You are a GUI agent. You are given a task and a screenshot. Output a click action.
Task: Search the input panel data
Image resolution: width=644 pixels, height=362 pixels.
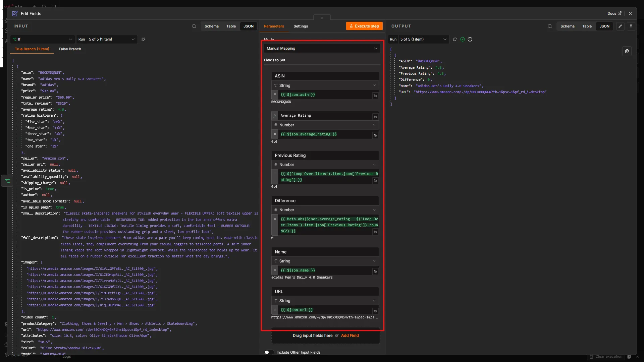[194, 26]
